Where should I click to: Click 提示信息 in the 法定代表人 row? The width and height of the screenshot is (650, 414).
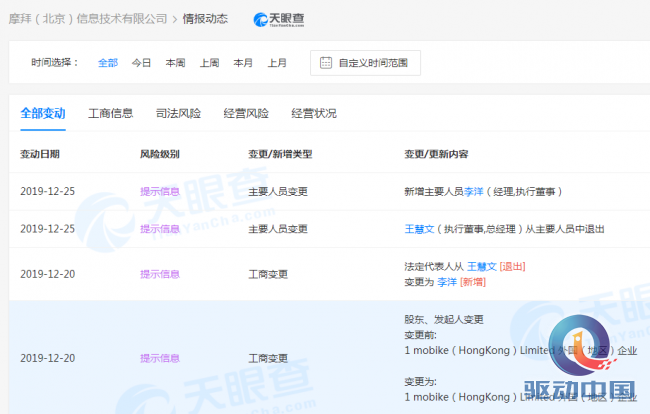coord(160,274)
